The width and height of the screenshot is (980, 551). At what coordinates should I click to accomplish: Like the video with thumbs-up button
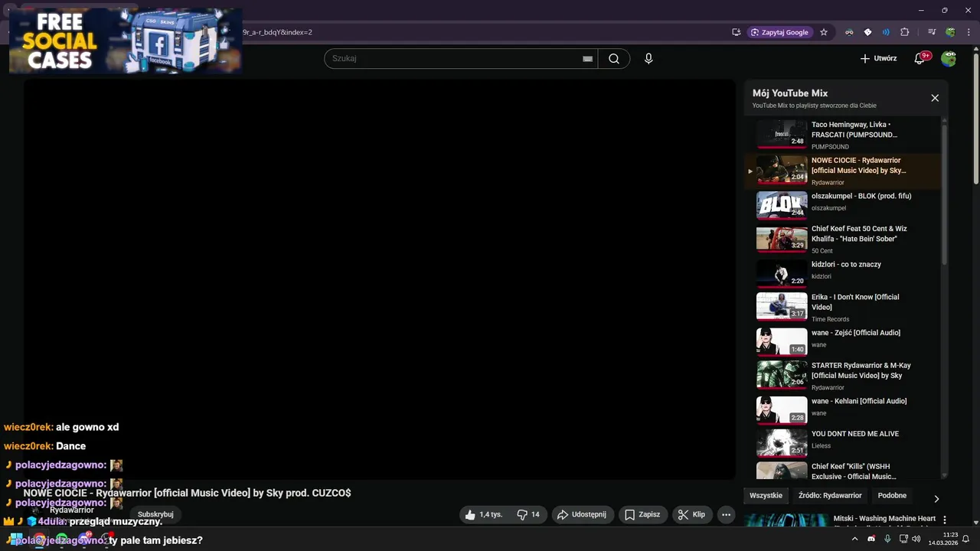[x=483, y=515]
